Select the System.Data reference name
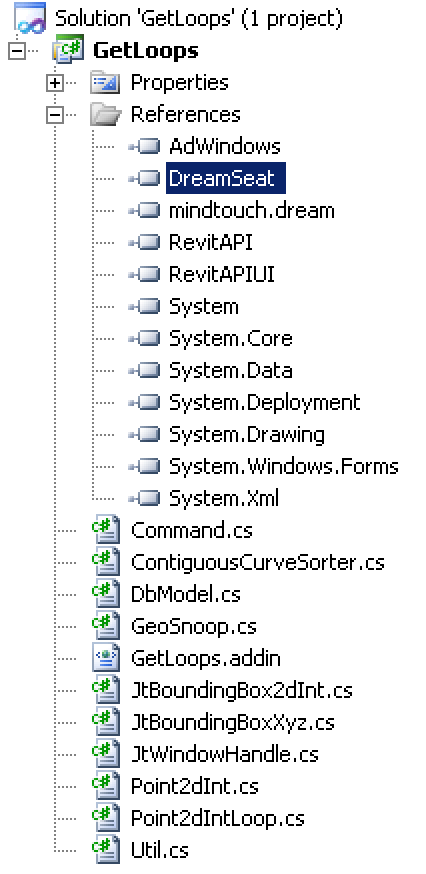 (231, 371)
